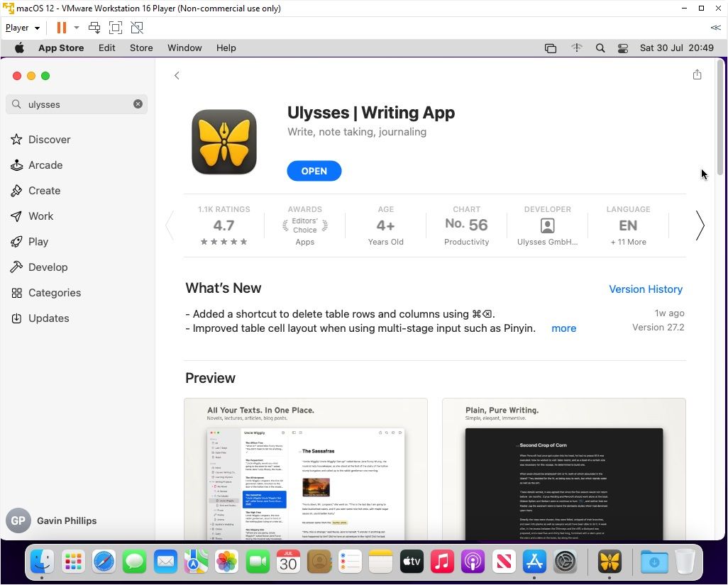Launch Ulysses from the Dock

[x=610, y=562]
